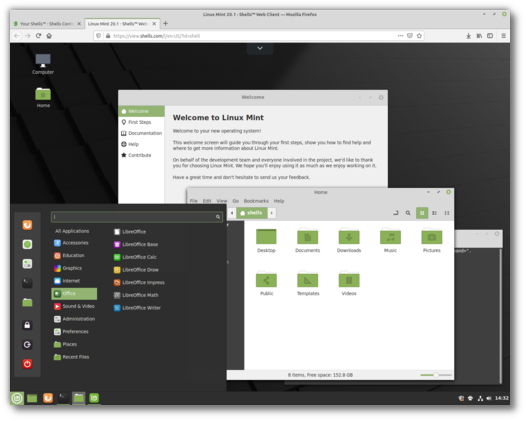This screenshot has height=421, width=526.
Task: Click the search icon in file manager toolbar
Action: (x=408, y=213)
